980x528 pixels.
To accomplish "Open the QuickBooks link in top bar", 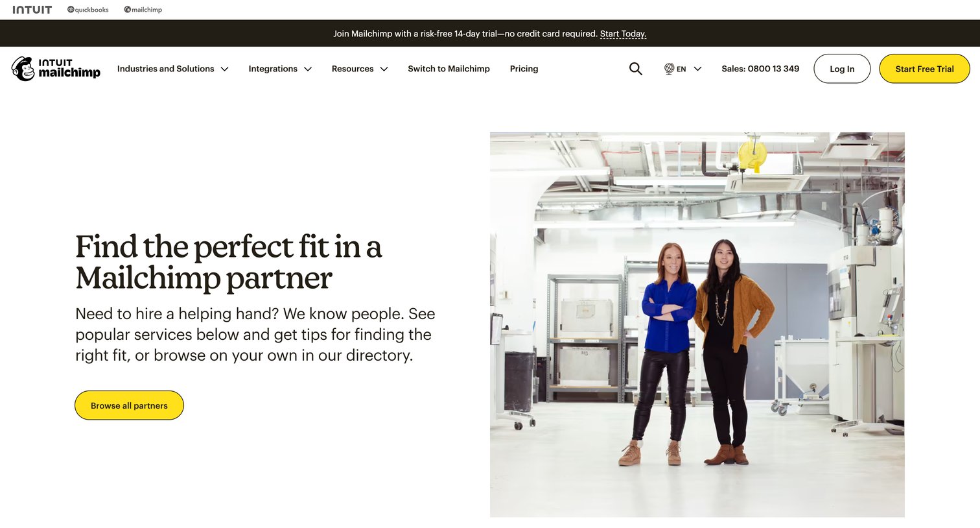I will coord(88,10).
